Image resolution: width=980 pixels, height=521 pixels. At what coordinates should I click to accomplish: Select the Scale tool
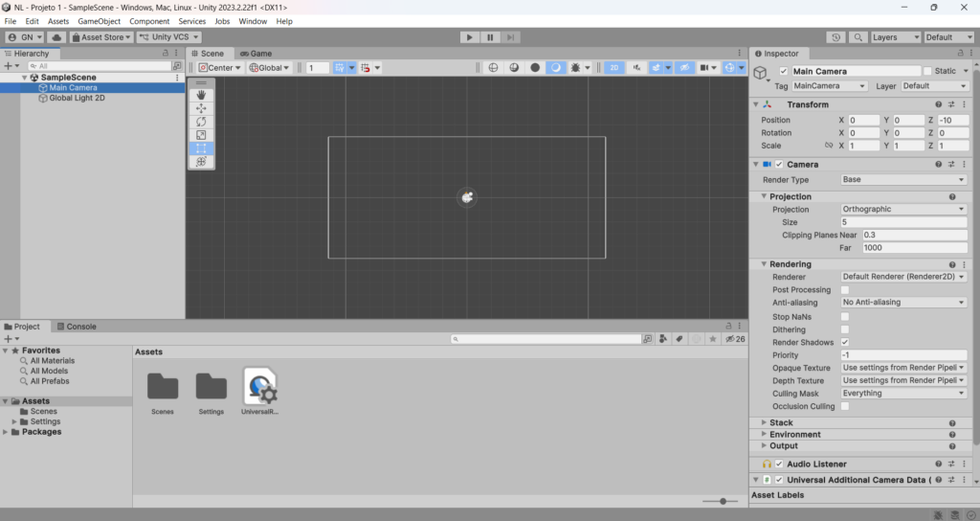201,135
